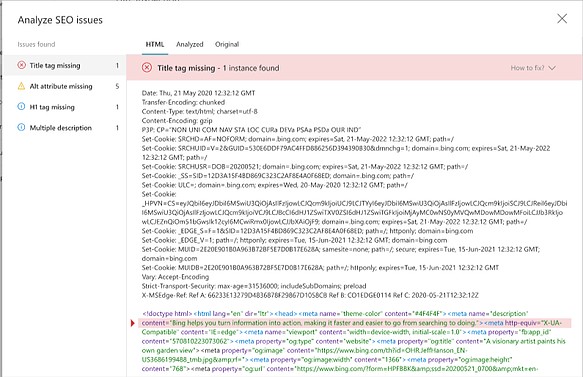Screen dimensions: 583x377
Task: Select the Title tag missing issue
Action: [65, 65]
